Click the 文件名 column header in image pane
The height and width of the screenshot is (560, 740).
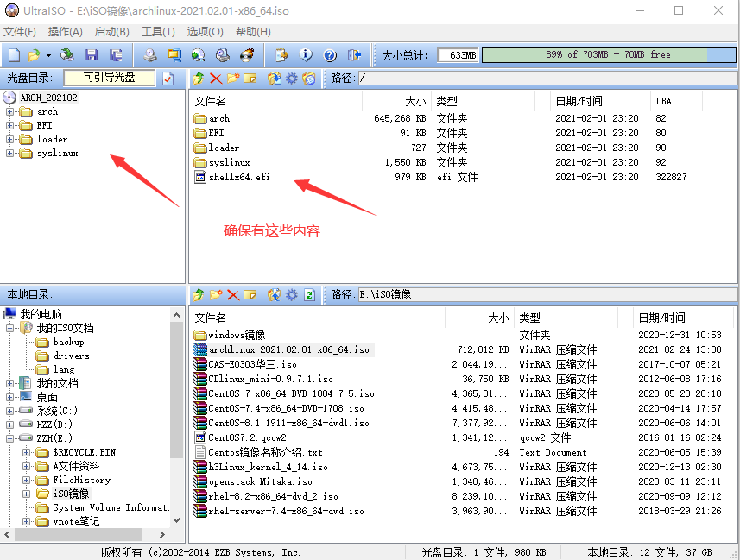coord(275,101)
